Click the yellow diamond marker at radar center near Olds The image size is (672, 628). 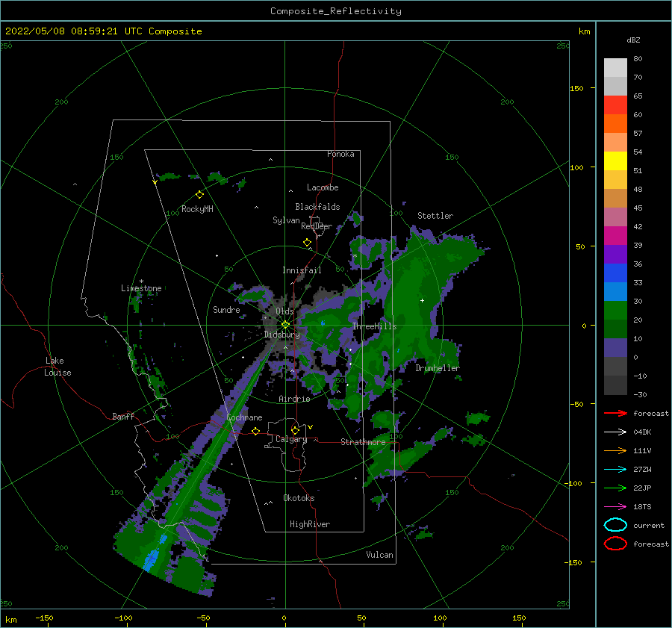(285, 325)
